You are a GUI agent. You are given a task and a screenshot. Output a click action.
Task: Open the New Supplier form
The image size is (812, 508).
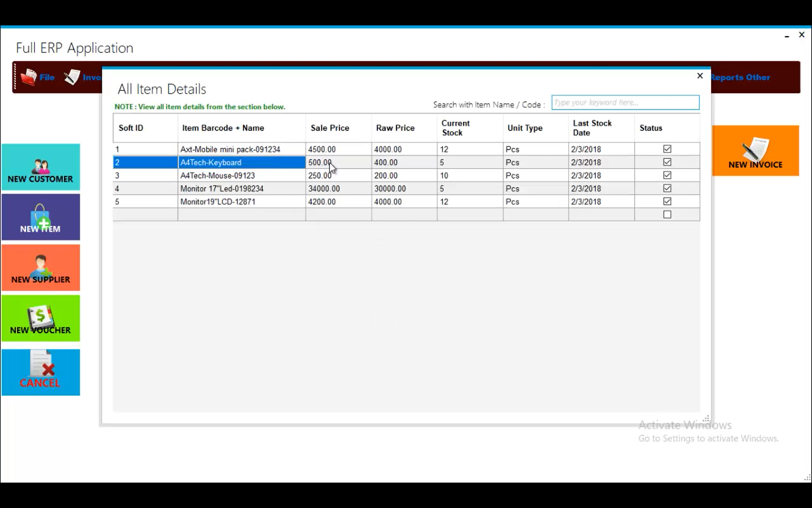click(41, 268)
